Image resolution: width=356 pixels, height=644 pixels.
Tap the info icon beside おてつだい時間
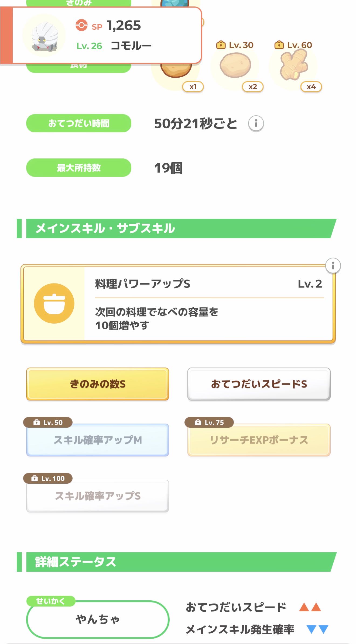coord(256,123)
